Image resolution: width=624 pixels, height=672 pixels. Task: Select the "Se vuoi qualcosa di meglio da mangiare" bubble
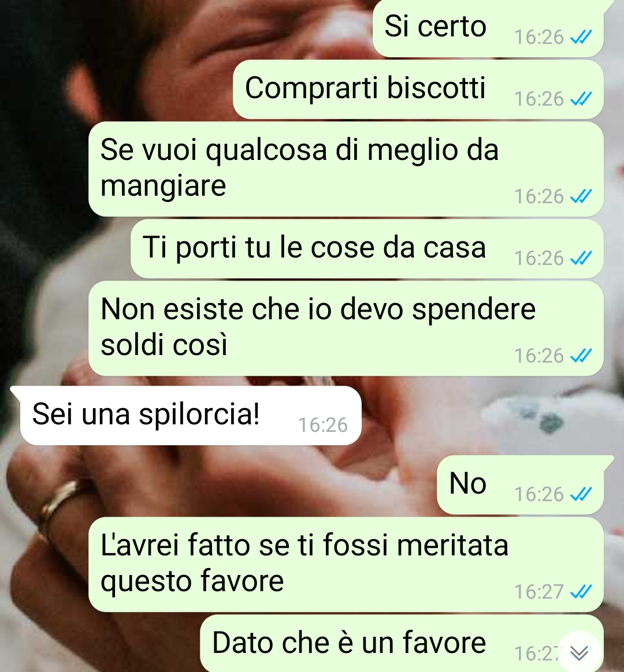tap(346, 169)
